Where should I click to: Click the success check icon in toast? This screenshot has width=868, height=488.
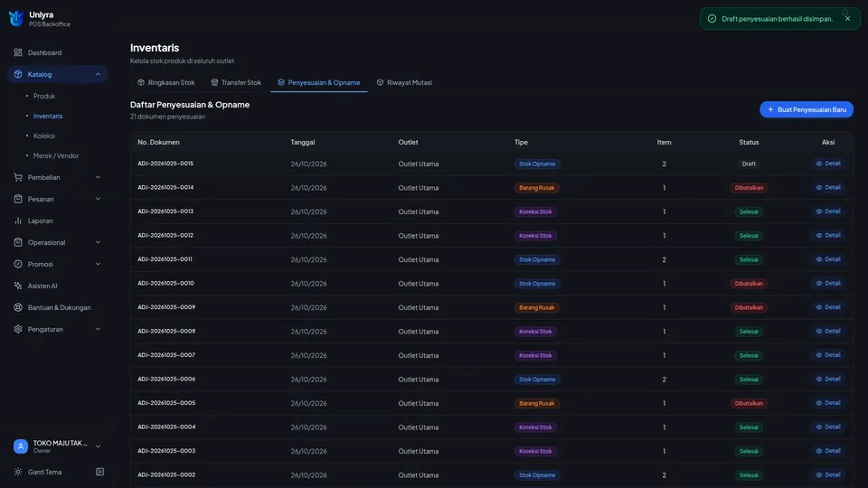[x=712, y=19]
